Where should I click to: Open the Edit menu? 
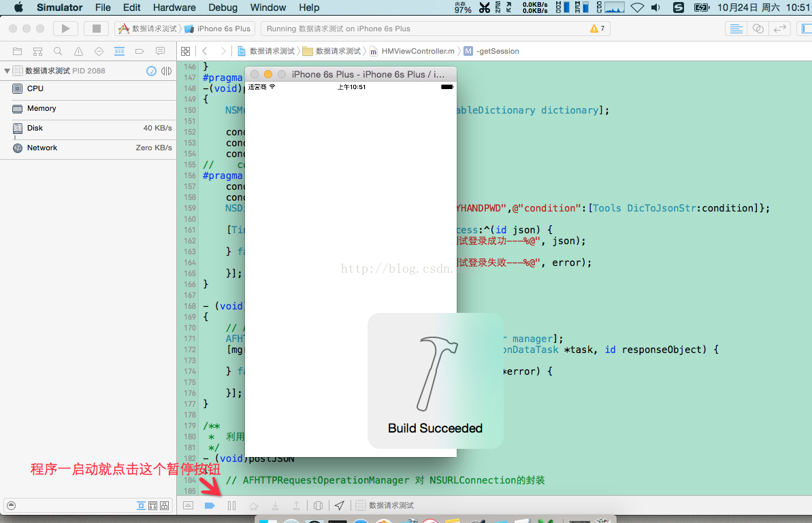[131, 7]
